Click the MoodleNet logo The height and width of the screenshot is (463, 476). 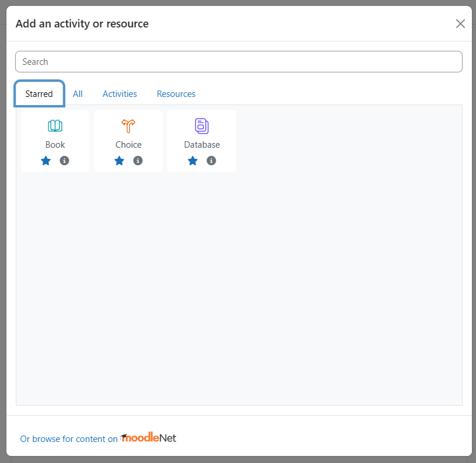tap(148, 437)
